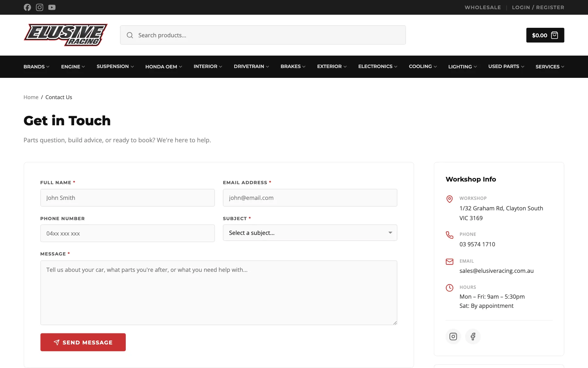Grab the Message box resize handle
Viewport: 588px width, 368px height.
395,323
